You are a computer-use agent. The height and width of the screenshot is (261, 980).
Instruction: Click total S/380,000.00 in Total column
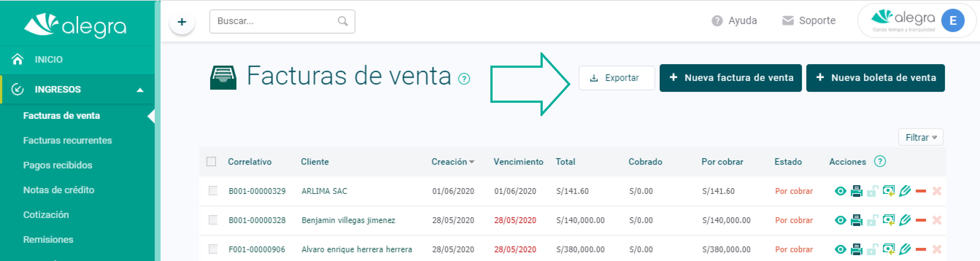(580, 250)
